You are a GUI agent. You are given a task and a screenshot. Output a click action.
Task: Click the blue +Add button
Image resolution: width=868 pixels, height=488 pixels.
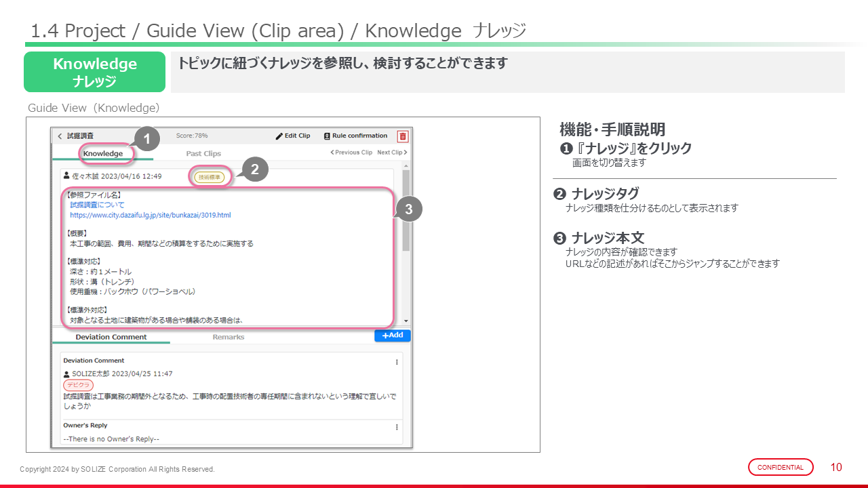pos(392,335)
